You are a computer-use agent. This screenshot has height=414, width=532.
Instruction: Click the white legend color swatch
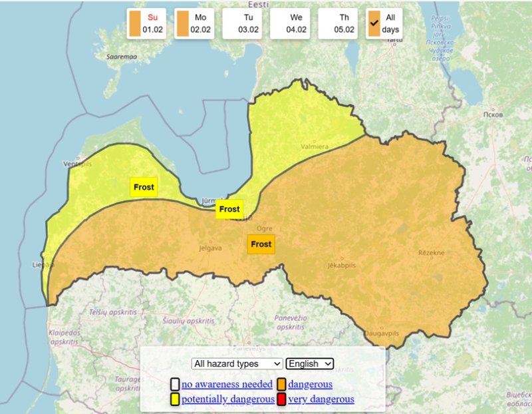174,384
